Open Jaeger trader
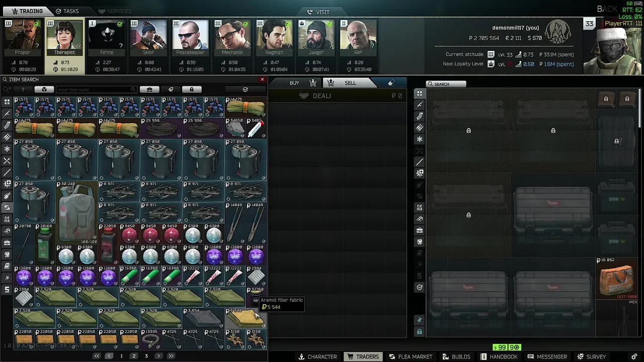 pyautogui.click(x=316, y=38)
